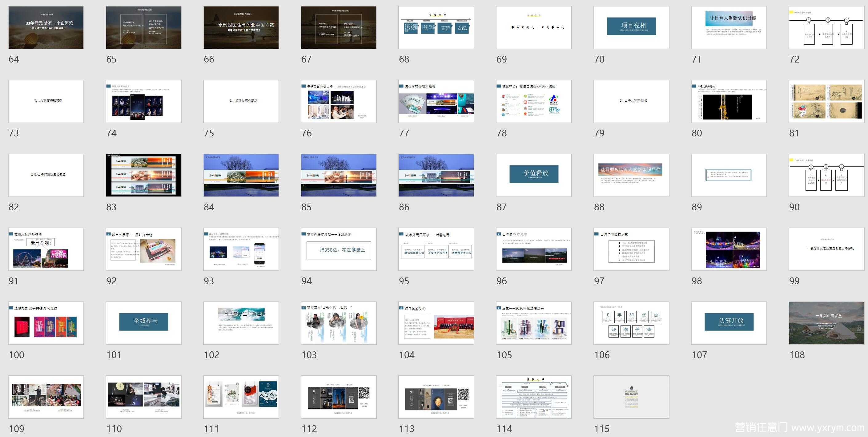
Task: Select slide 66 thumbnail 定制国医住养的北中国方案
Action: pos(241,27)
